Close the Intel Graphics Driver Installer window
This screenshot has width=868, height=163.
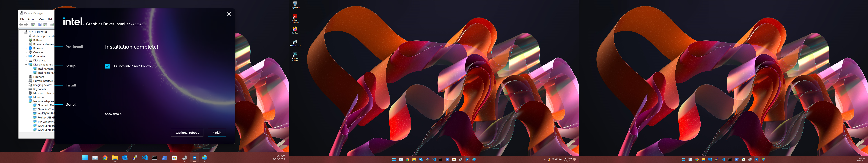229,14
